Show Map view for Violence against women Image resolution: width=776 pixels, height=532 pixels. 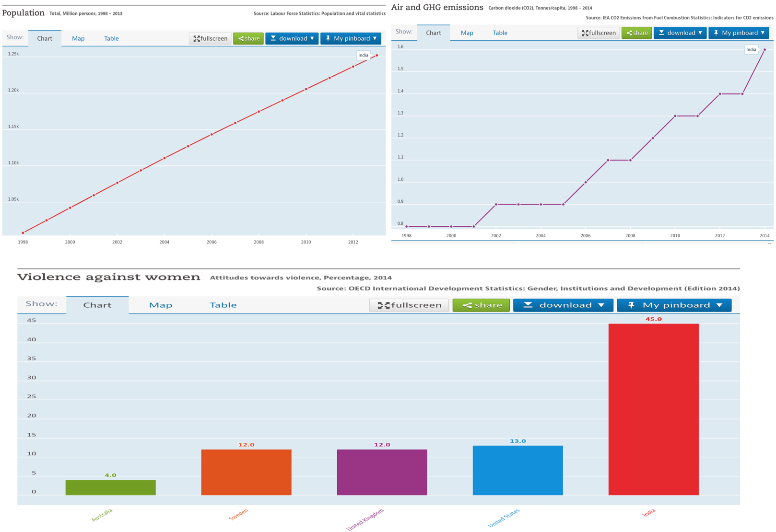click(x=161, y=305)
